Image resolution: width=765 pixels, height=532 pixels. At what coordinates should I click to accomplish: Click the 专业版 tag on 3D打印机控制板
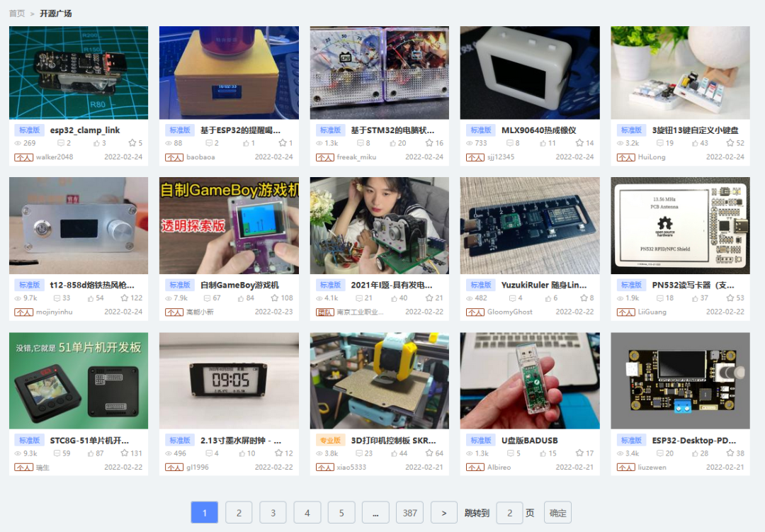(x=330, y=441)
